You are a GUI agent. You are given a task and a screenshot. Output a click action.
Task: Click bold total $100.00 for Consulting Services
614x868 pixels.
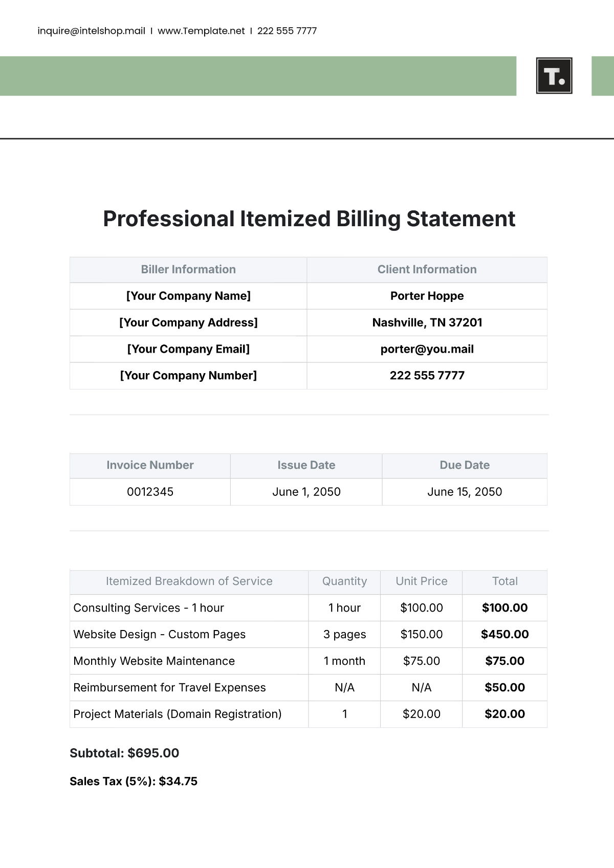505,608
